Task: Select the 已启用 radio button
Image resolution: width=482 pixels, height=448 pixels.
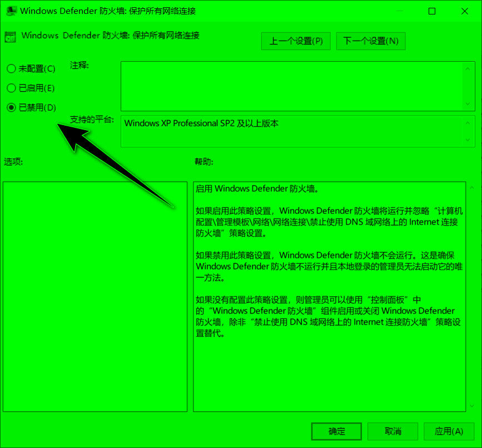Action: click(11, 88)
